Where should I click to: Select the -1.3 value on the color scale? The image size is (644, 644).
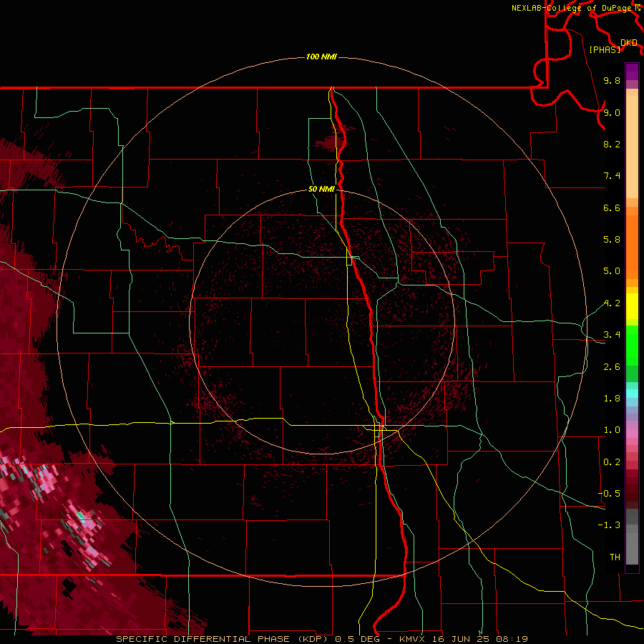[609, 525]
